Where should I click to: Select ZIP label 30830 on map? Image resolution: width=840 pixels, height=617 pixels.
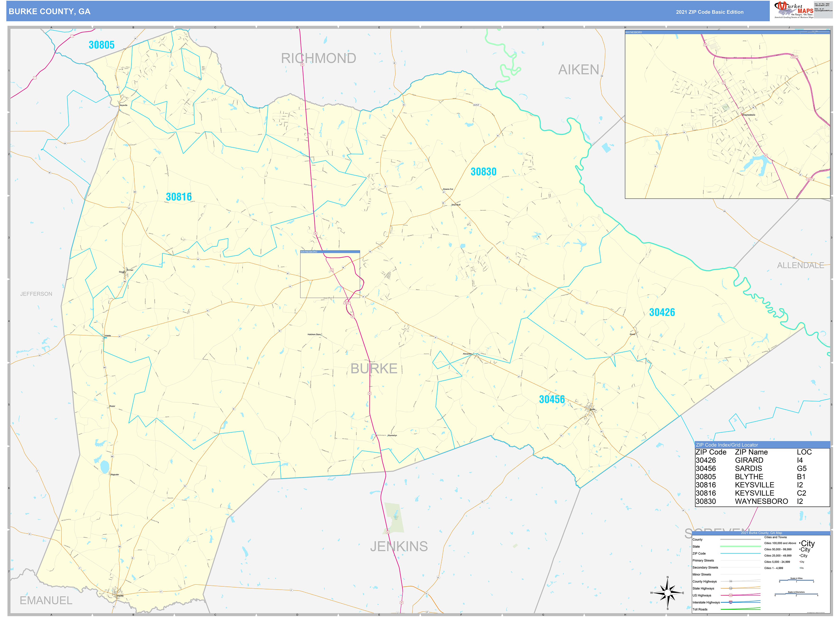pos(483,172)
